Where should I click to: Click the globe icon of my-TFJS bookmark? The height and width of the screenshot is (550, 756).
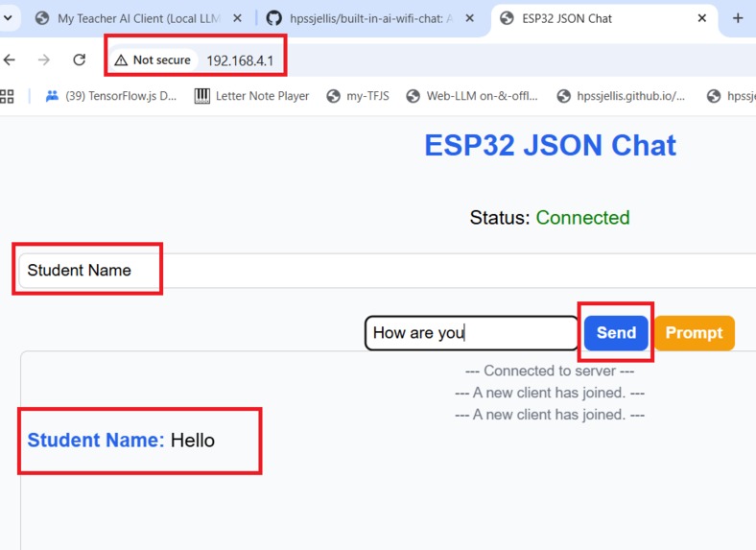(x=333, y=96)
